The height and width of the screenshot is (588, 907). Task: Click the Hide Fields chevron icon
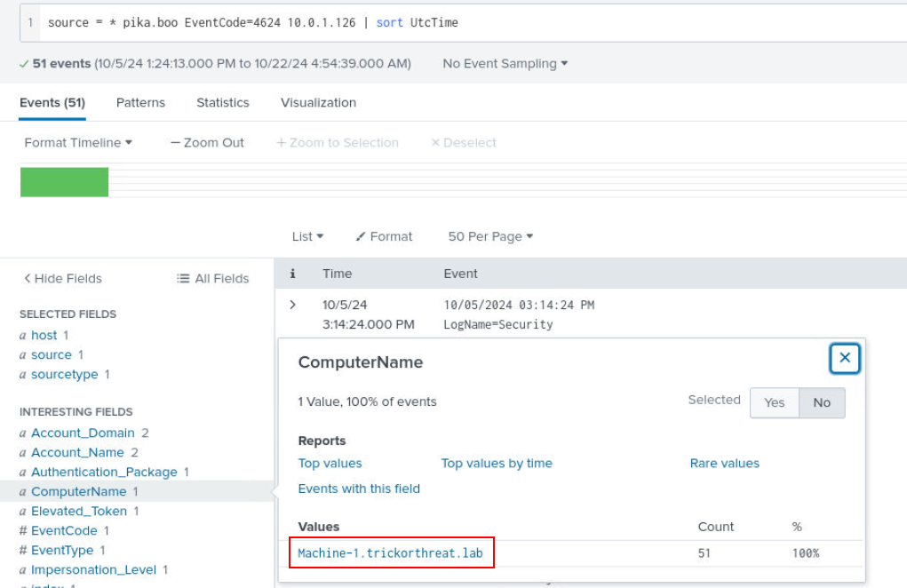[27, 279]
